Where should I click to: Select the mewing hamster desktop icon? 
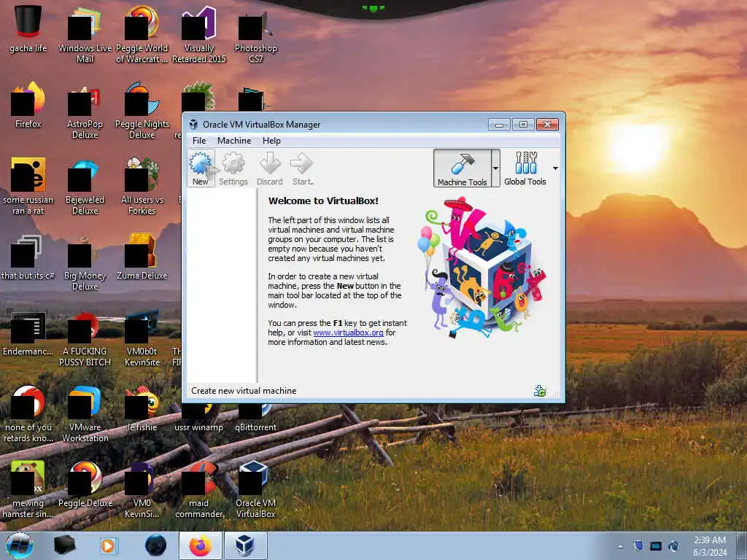(x=28, y=489)
